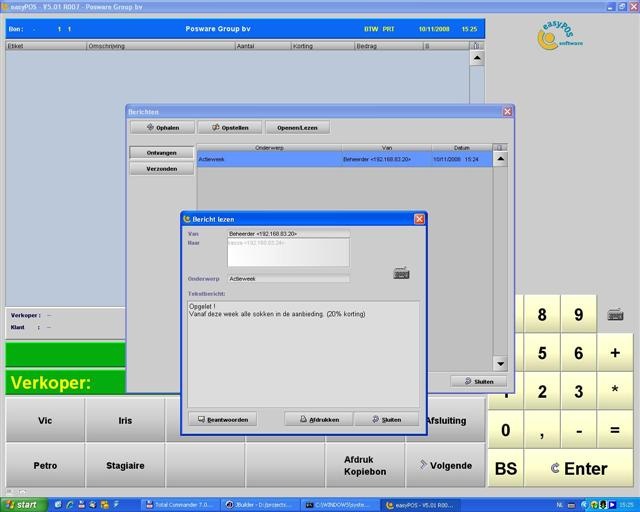Click Sluiten in the Bericht lezen dialog

[x=387, y=419]
